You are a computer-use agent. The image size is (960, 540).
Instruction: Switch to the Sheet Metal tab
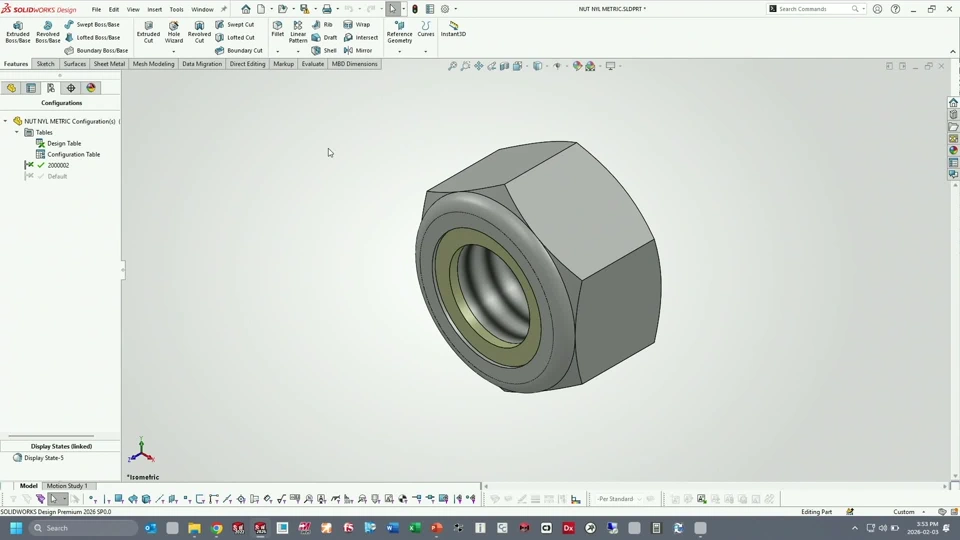click(x=109, y=64)
